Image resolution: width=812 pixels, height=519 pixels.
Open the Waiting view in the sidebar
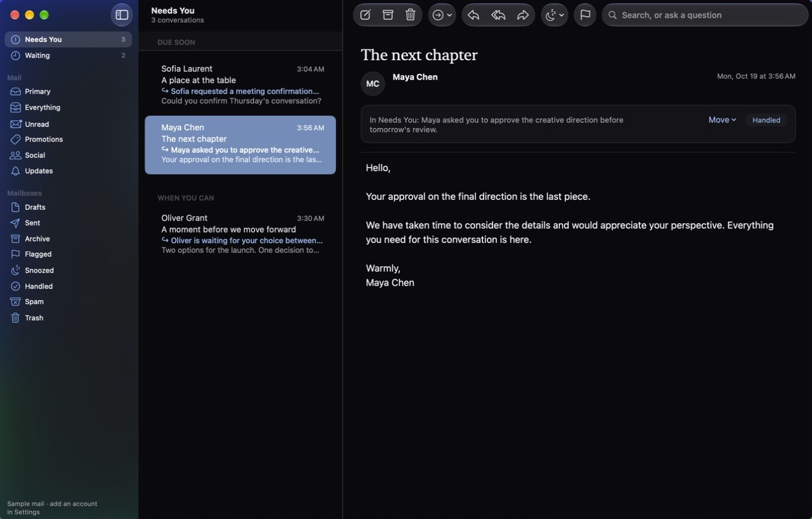tap(69, 55)
